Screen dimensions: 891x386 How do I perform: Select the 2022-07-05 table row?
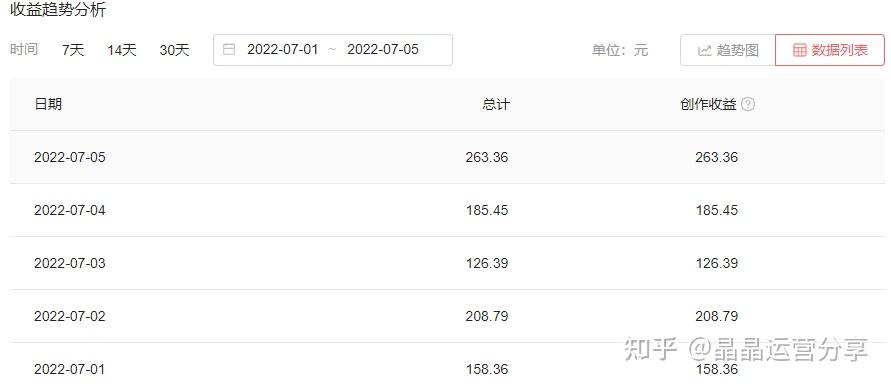[447, 157]
